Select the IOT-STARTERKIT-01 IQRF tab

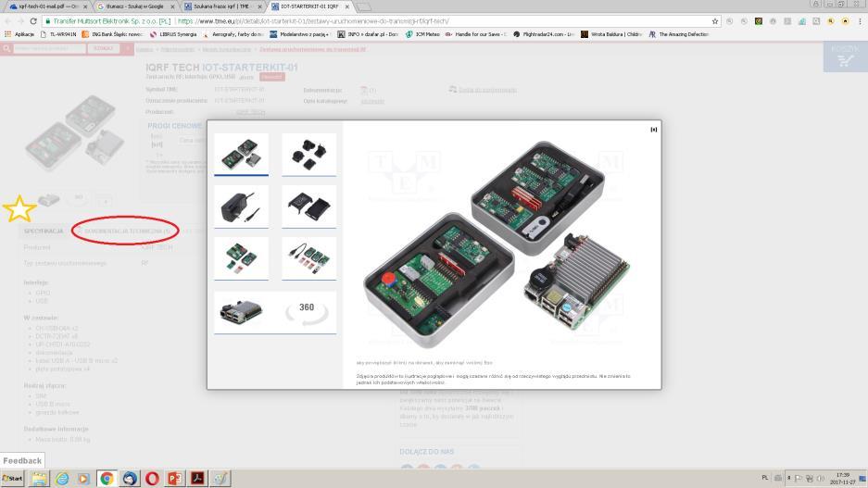click(310, 6)
